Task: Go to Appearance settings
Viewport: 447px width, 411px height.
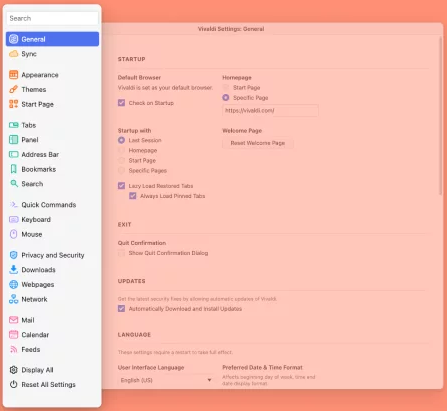Action: pyautogui.click(x=52, y=75)
